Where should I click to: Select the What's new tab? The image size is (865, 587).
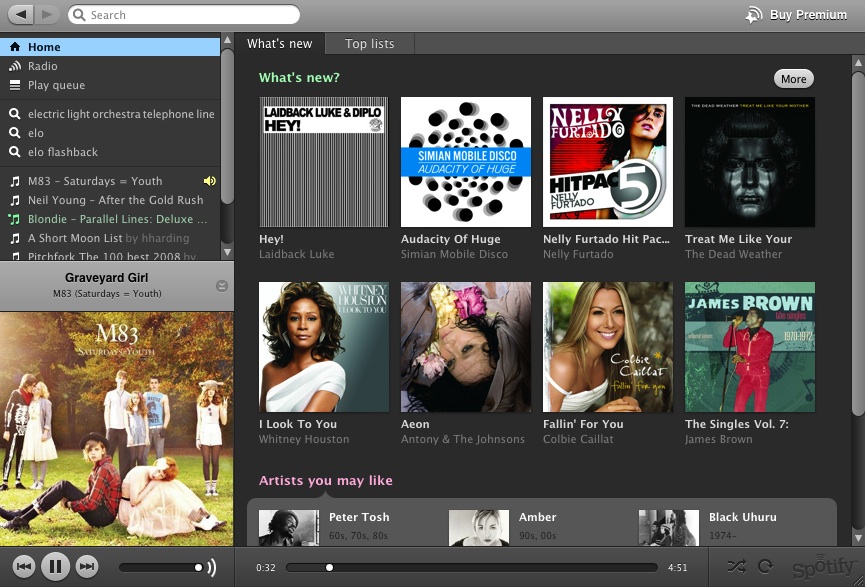point(279,44)
